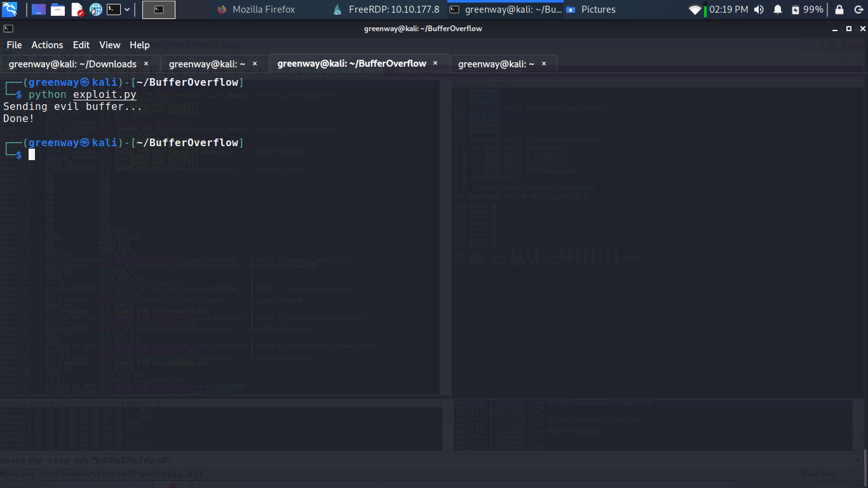Close the ~/BufferOverflow tab
Viewport: 868px width, 488px height.
pos(435,64)
